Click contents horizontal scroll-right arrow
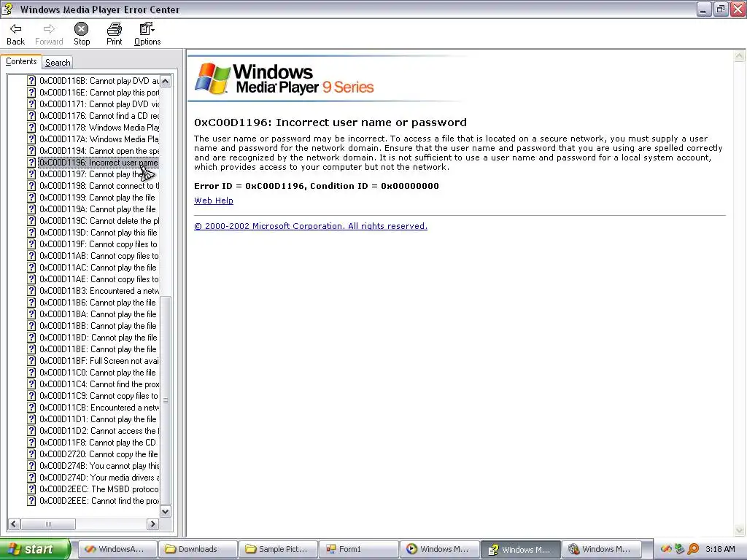This screenshot has height=560, width=747. 152,524
